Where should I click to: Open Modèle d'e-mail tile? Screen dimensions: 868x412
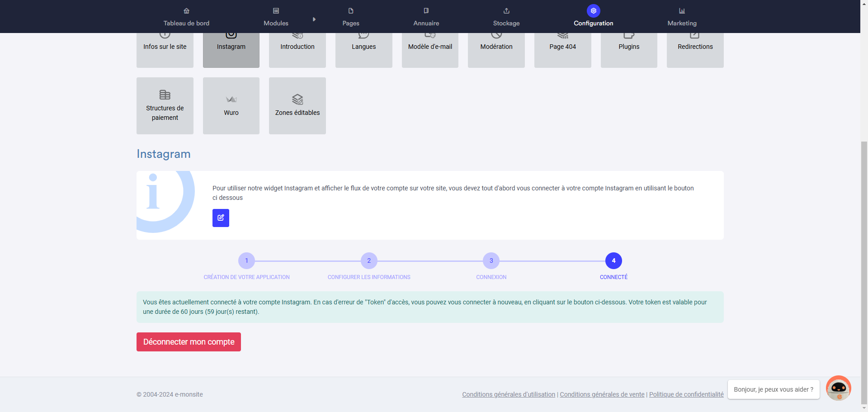coord(430,50)
